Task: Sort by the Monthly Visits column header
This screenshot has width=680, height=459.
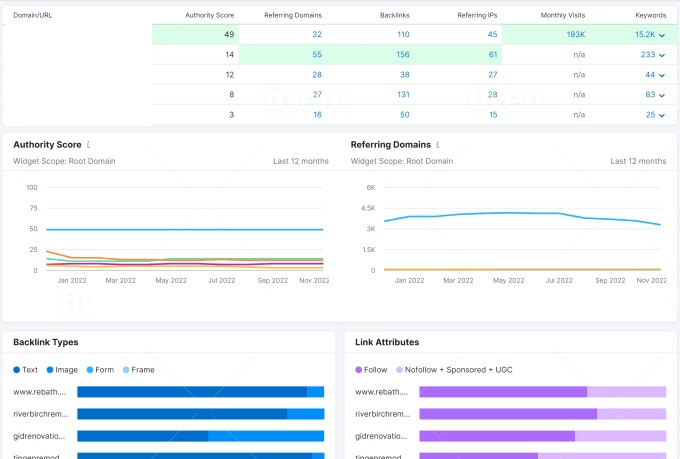Action: tap(563, 16)
